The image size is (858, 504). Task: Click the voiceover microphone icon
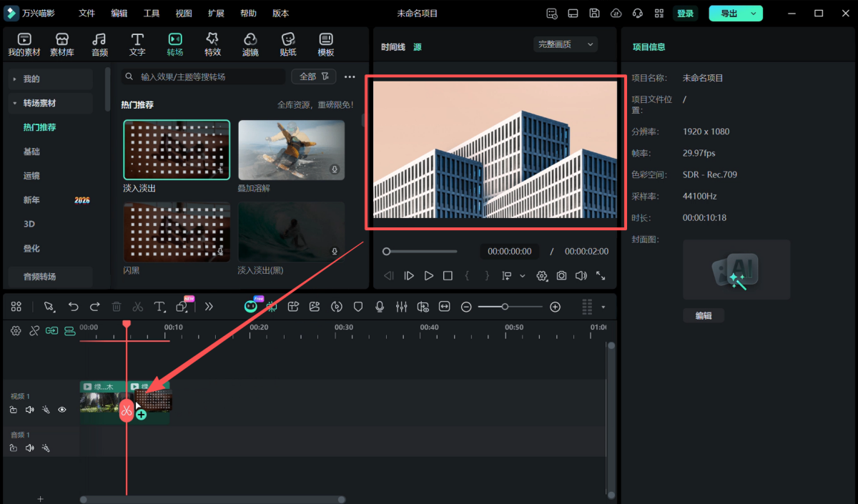point(380,307)
